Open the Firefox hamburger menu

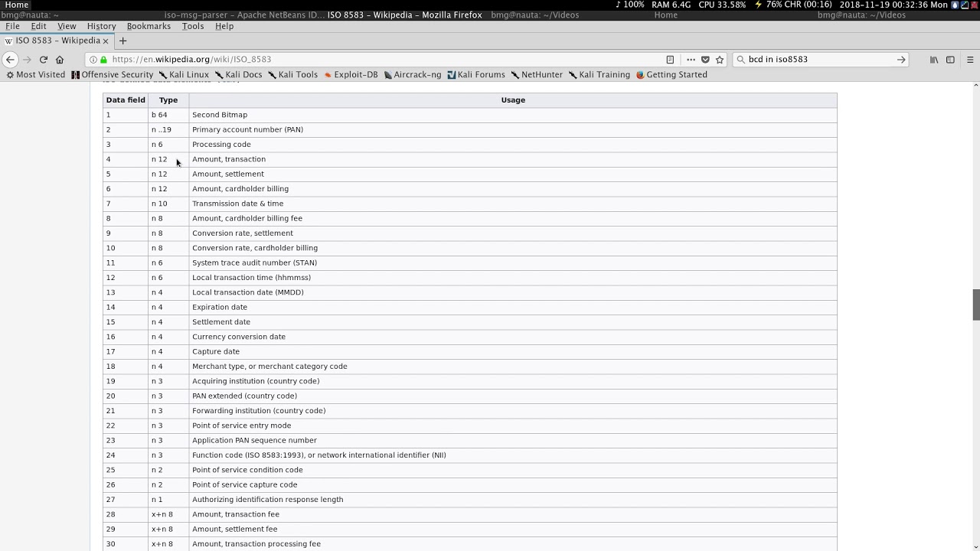coord(970,60)
